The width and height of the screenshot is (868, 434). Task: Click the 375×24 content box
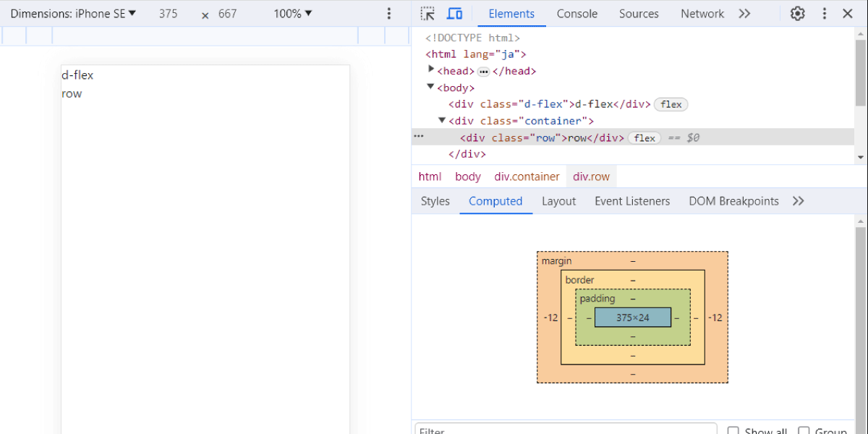pos(633,318)
